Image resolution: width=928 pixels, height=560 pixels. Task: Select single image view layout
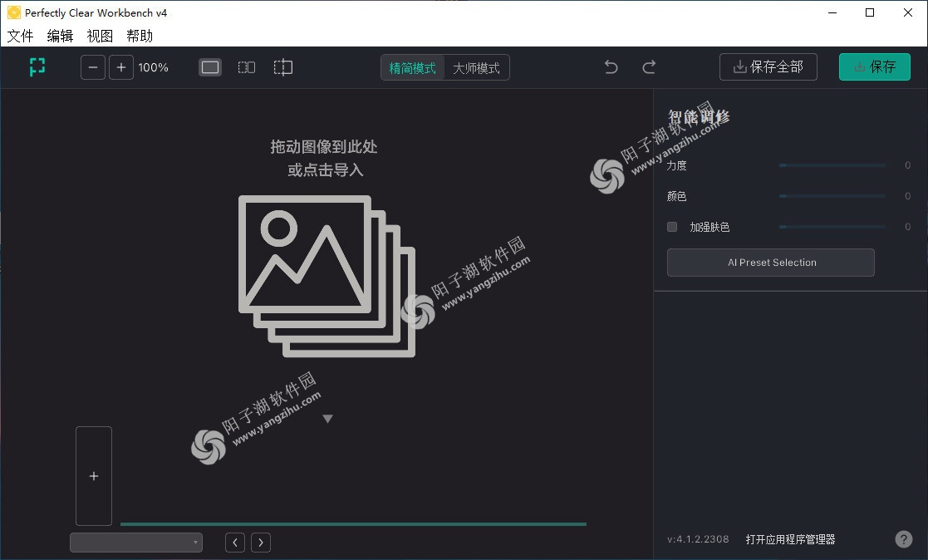210,67
